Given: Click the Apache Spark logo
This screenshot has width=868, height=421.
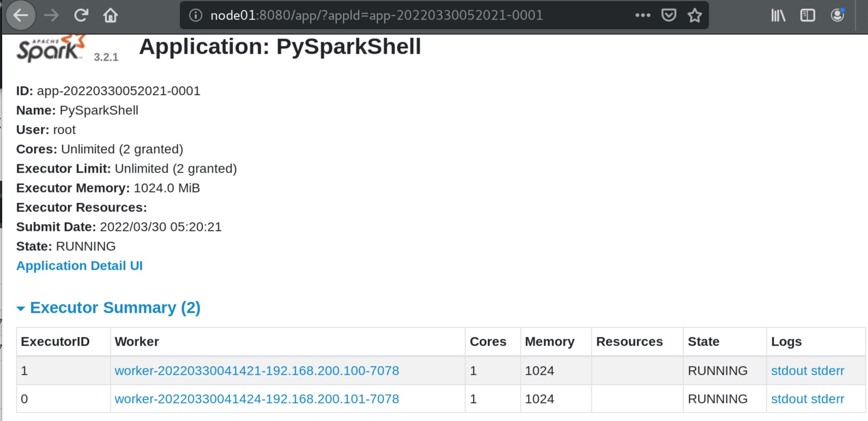Looking at the screenshot, I should (52, 48).
